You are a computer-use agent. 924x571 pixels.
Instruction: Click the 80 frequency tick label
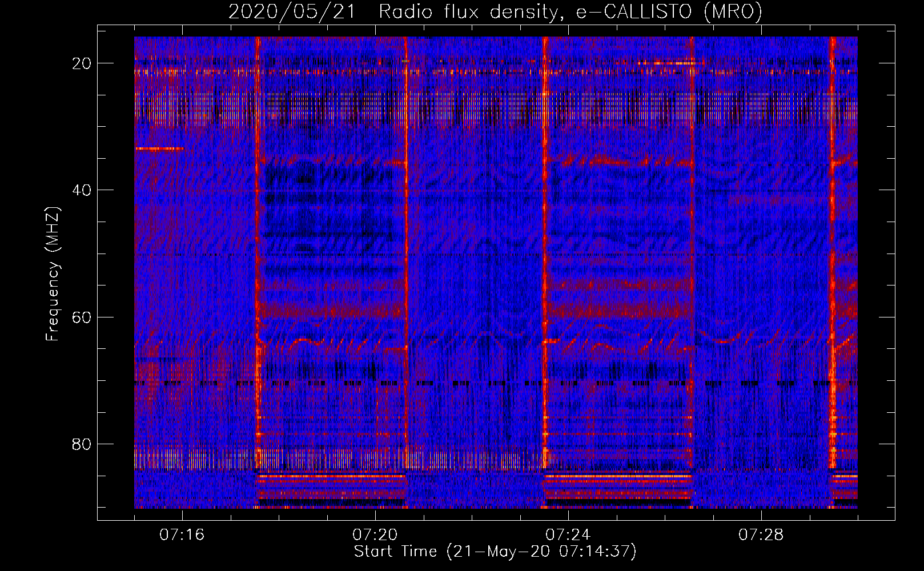pyautogui.click(x=82, y=444)
